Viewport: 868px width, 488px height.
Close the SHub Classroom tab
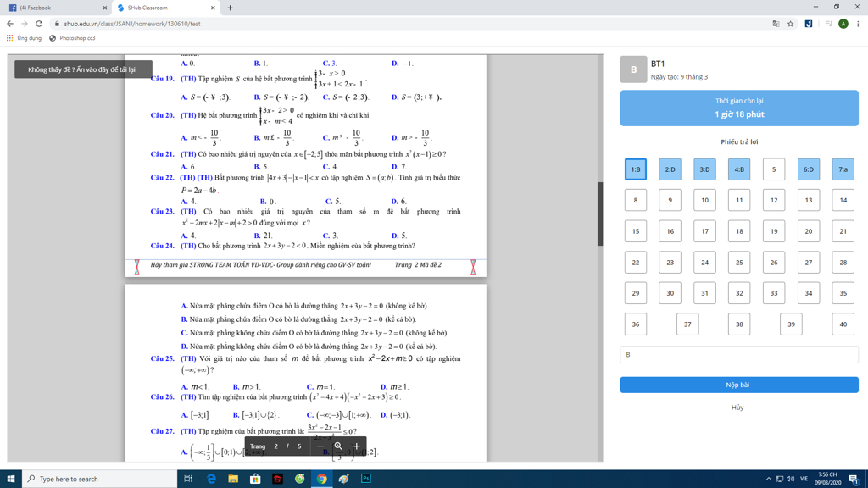(213, 8)
